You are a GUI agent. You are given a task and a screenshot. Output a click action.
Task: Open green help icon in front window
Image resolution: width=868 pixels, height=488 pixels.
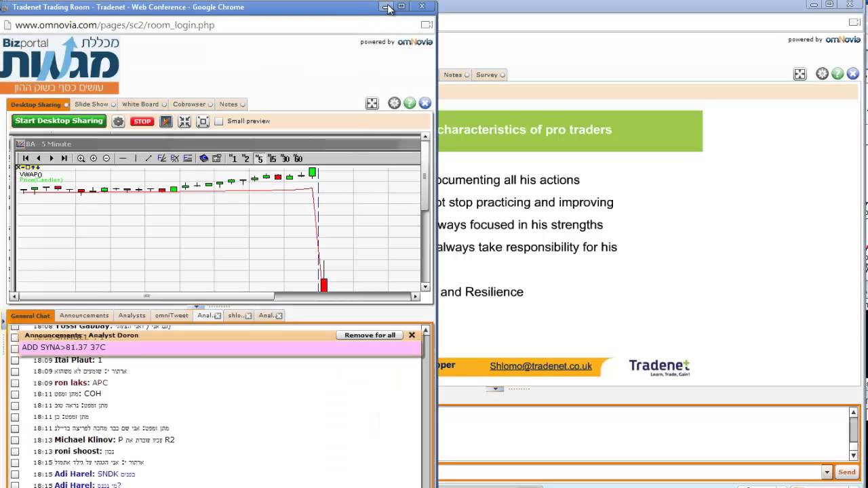[x=410, y=103]
